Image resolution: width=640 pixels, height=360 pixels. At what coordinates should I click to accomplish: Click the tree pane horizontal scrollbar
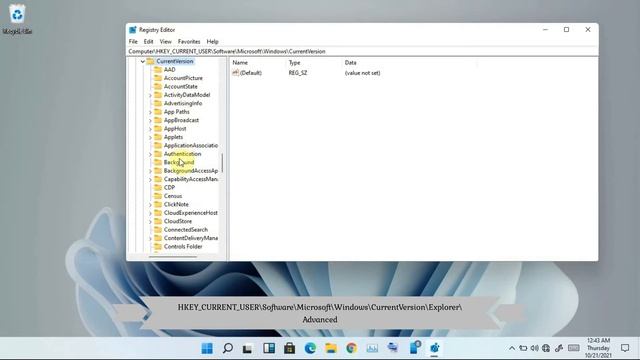pyautogui.click(x=173, y=257)
